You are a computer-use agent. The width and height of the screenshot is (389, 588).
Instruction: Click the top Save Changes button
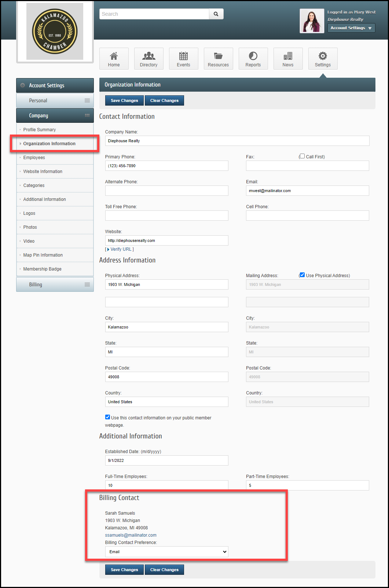tap(124, 100)
